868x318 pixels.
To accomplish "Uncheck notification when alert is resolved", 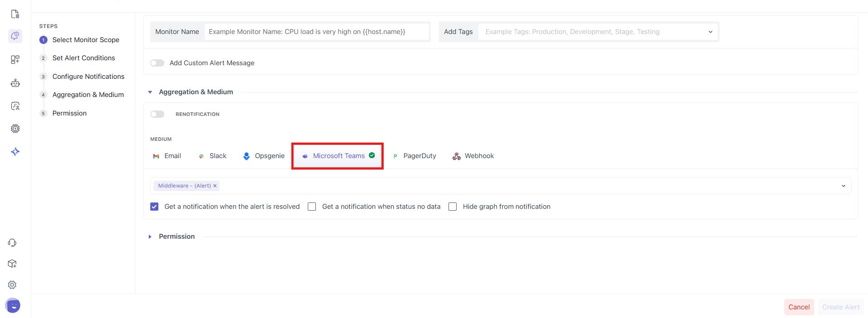I will (x=154, y=207).
